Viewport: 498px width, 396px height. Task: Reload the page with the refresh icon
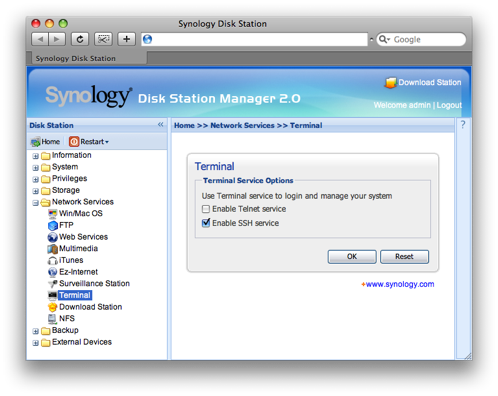tap(80, 39)
